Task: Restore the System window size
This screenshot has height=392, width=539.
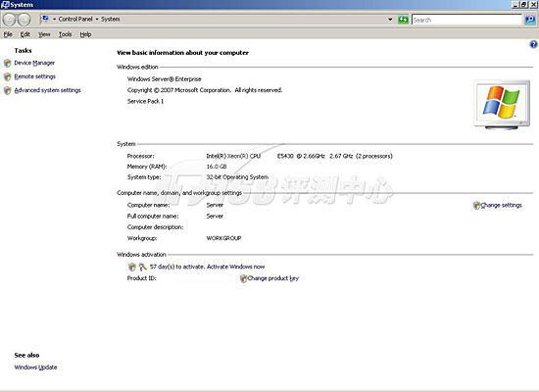Action: (523, 5)
